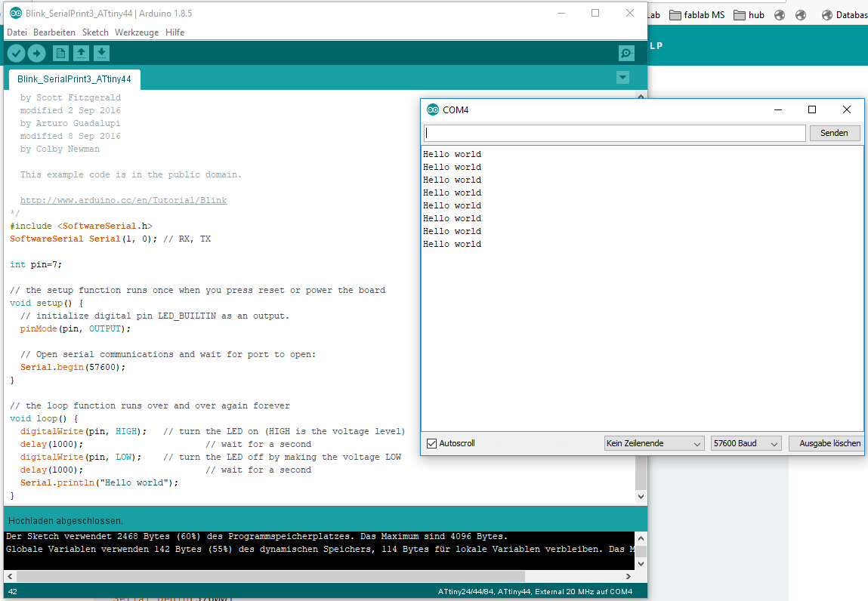
Task: Select the Blink_SerialPrint3_ATtiny44 tab
Action: [x=74, y=79]
